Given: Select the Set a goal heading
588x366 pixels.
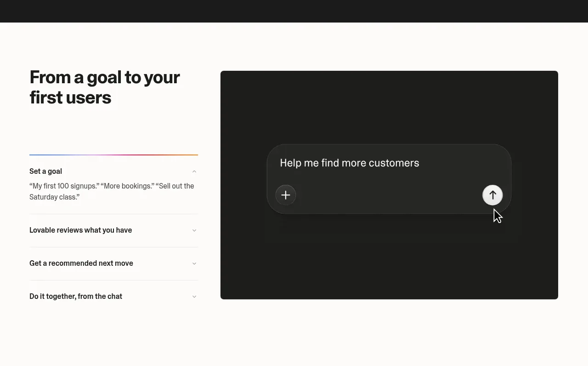Looking at the screenshot, I should pyautogui.click(x=45, y=171).
